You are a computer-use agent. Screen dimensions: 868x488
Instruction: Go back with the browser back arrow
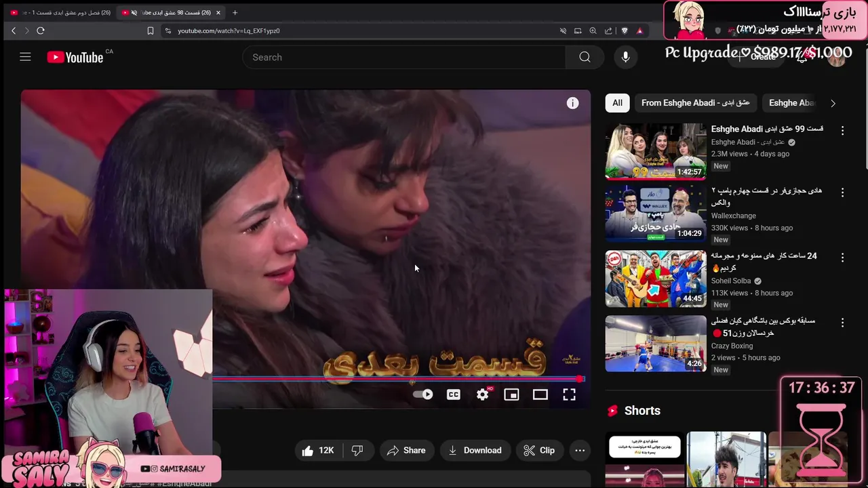tap(14, 30)
